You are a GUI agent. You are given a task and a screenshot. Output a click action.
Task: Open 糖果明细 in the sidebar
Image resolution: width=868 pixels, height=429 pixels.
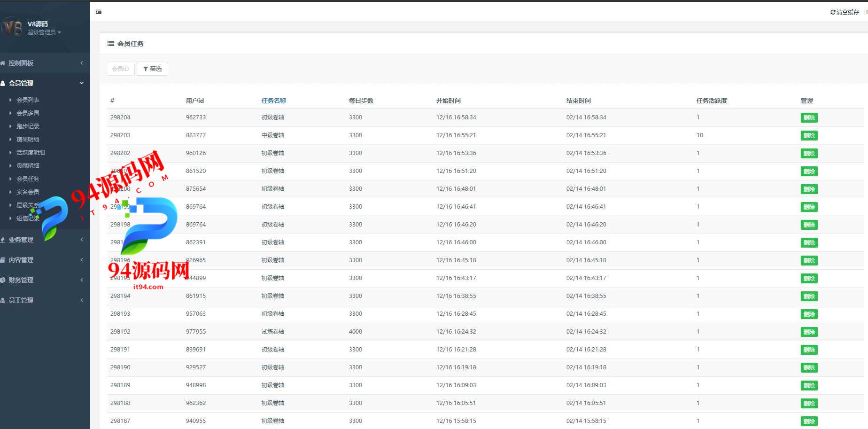(28, 139)
